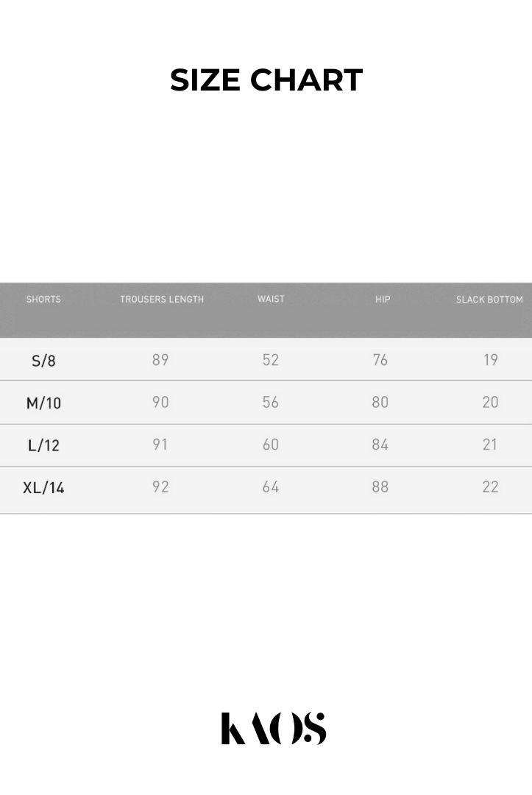Click waist value 52 for S/8
The width and height of the screenshot is (532, 795).
(271, 360)
